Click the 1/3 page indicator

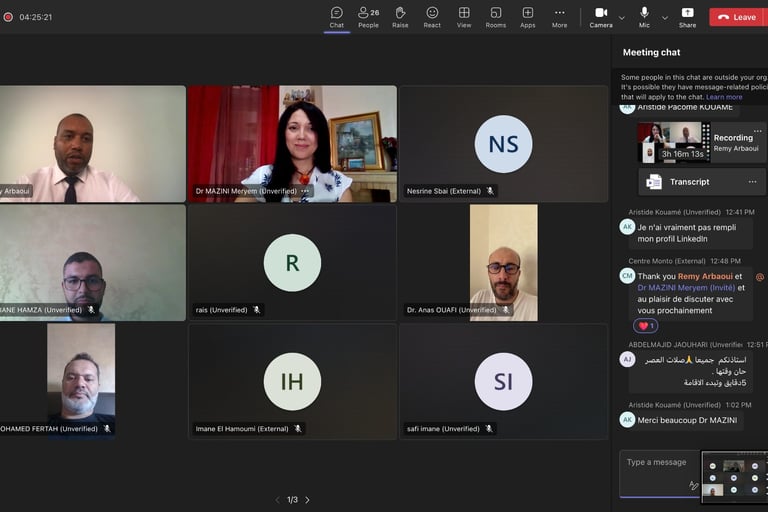tap(292, 500)
